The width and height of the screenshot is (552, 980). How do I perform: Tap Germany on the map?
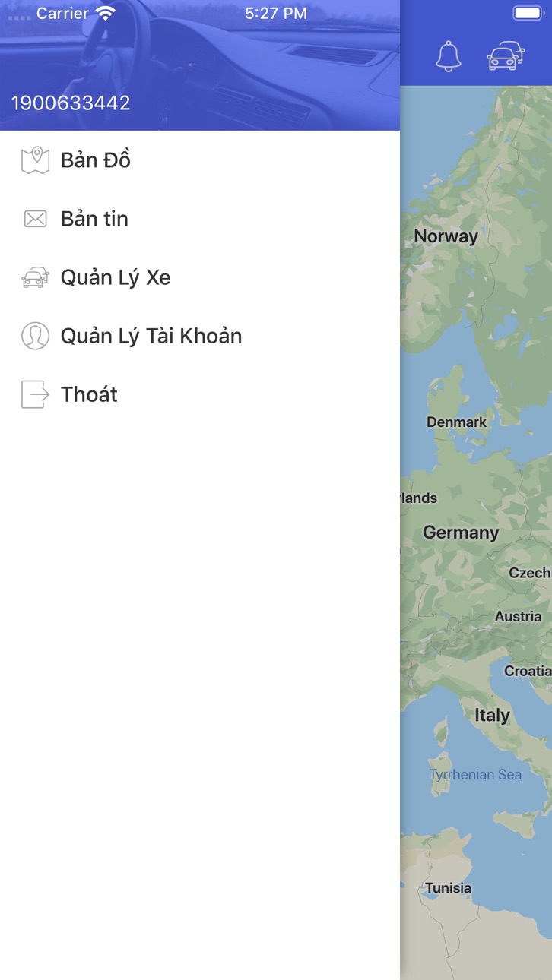click(461, 533)
